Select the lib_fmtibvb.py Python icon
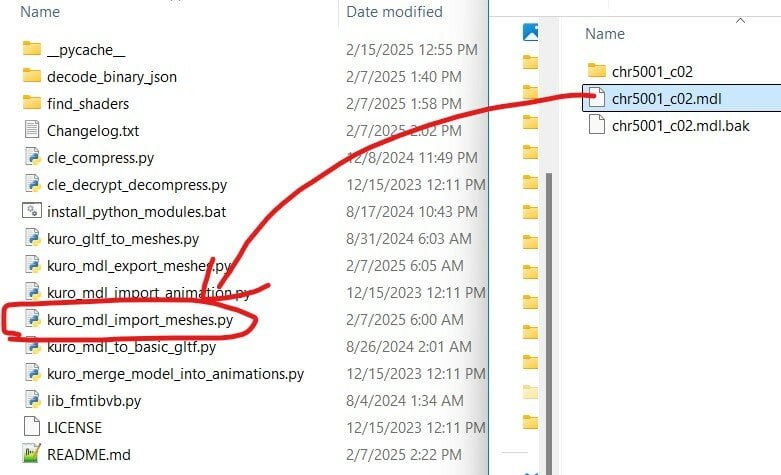 tap(32, 399)
